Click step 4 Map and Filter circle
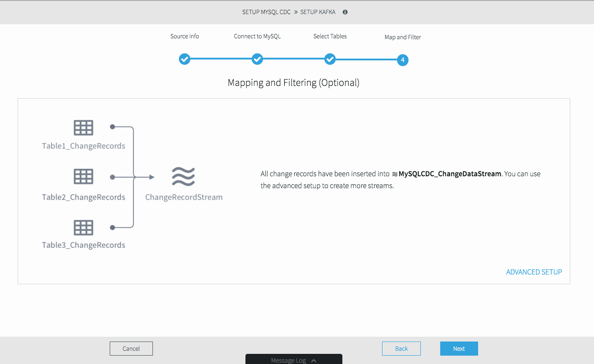This screenshot has width=594, height=364. [403, 60]
